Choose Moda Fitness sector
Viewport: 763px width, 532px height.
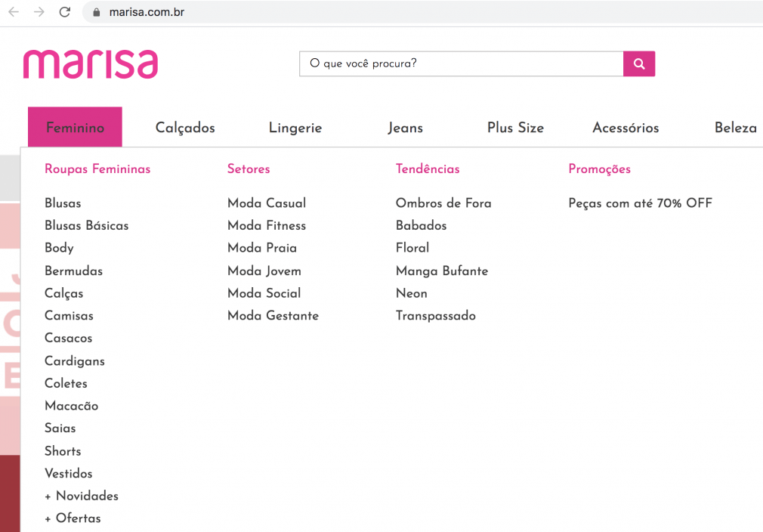pos(267,225)
